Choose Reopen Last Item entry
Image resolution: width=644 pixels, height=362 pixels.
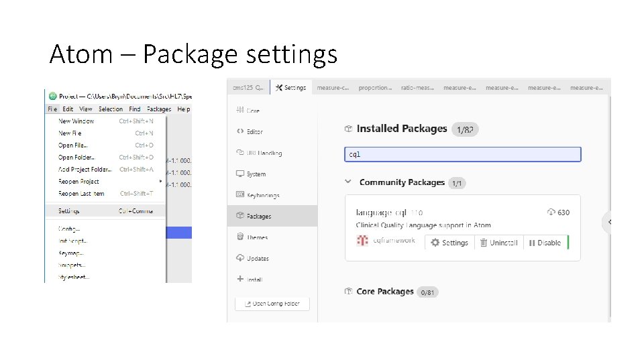tap(105, 193)
